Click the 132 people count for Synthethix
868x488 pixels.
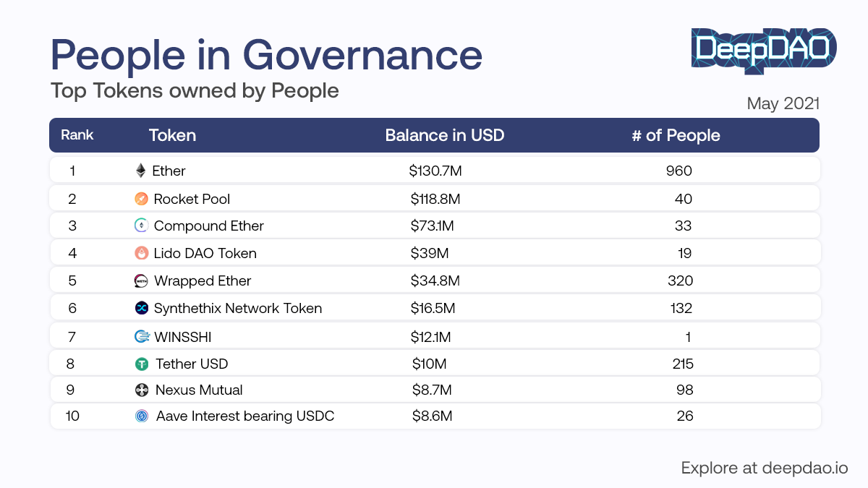tap(681, 309)
